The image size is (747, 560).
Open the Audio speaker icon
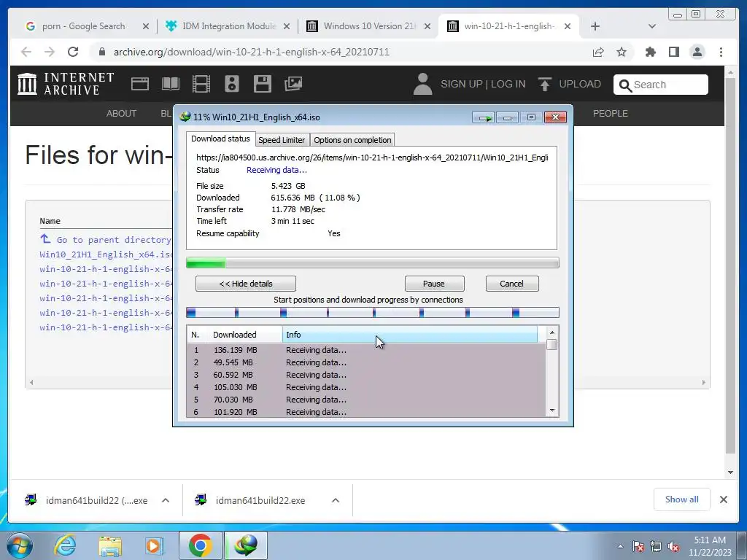[x=232, y=84]
